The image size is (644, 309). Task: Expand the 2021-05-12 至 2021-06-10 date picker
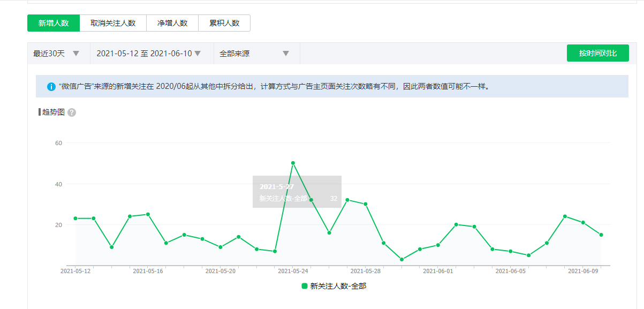tap(149, 54)
